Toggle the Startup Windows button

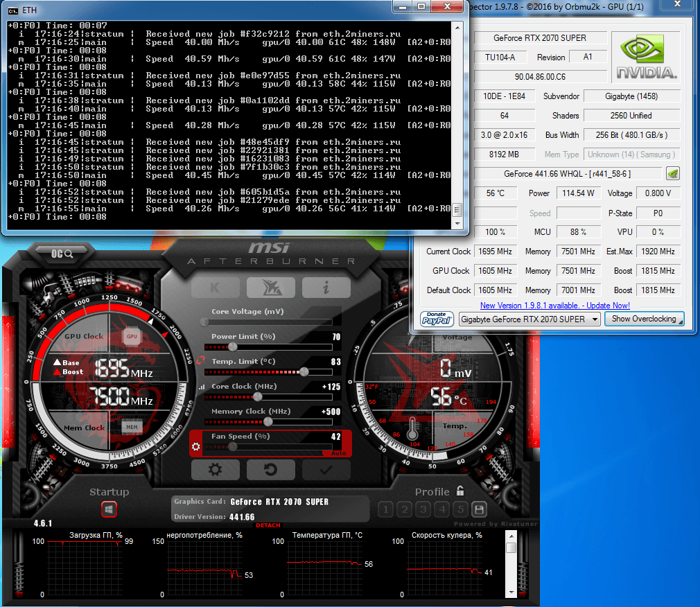coord(110,510)
